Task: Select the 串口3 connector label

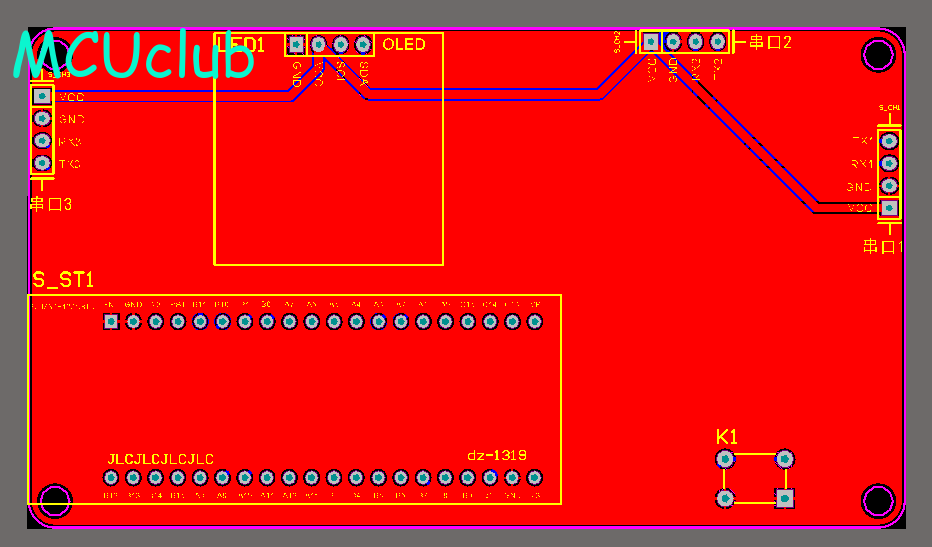Action: coord(51,205)
